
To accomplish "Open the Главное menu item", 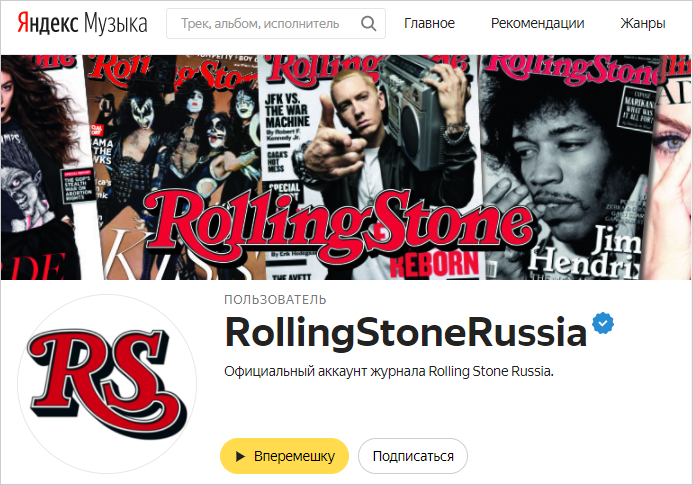I will pyautogui.click(x=429, y=23).
